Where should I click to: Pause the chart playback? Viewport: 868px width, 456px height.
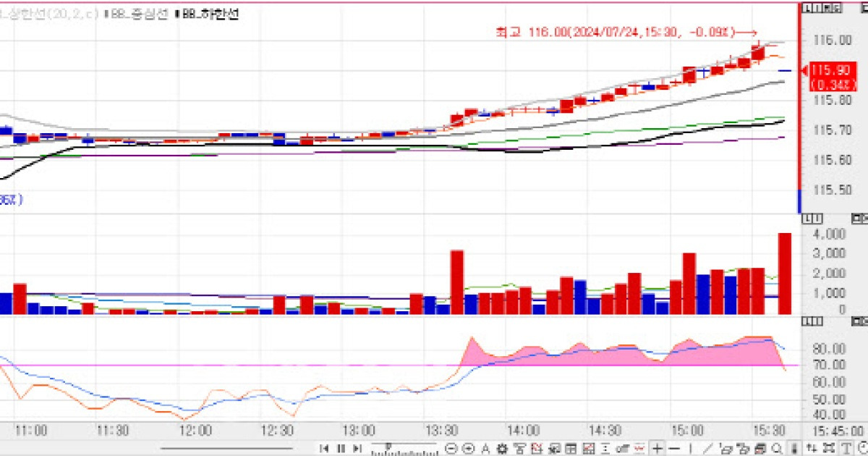tap(341, 448)
